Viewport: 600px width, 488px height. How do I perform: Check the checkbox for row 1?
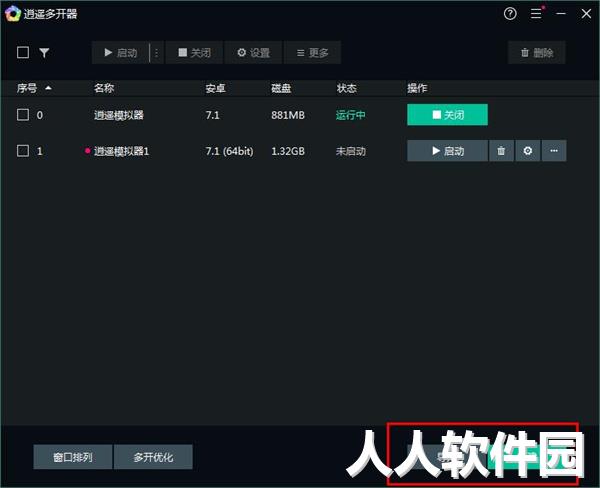click(23, 150)
